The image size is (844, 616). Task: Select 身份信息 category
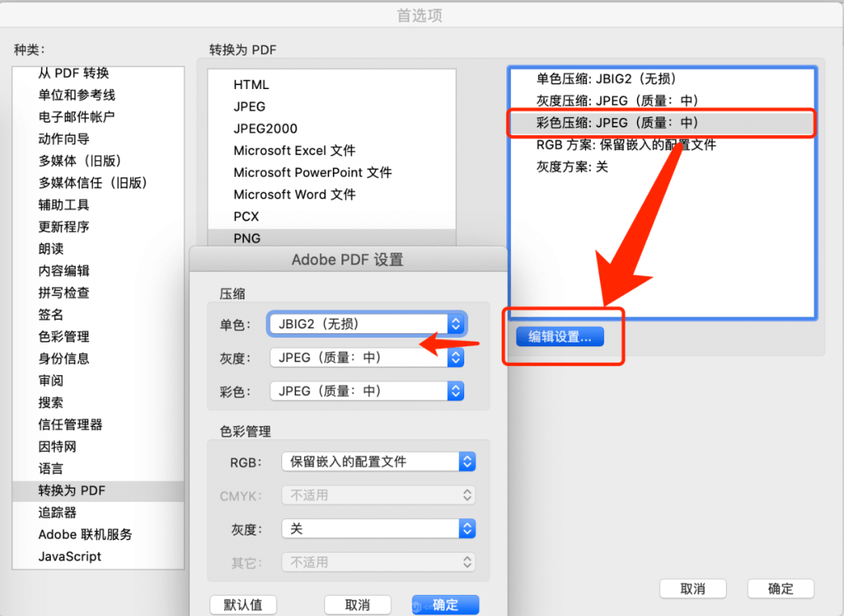pos(98,359)
